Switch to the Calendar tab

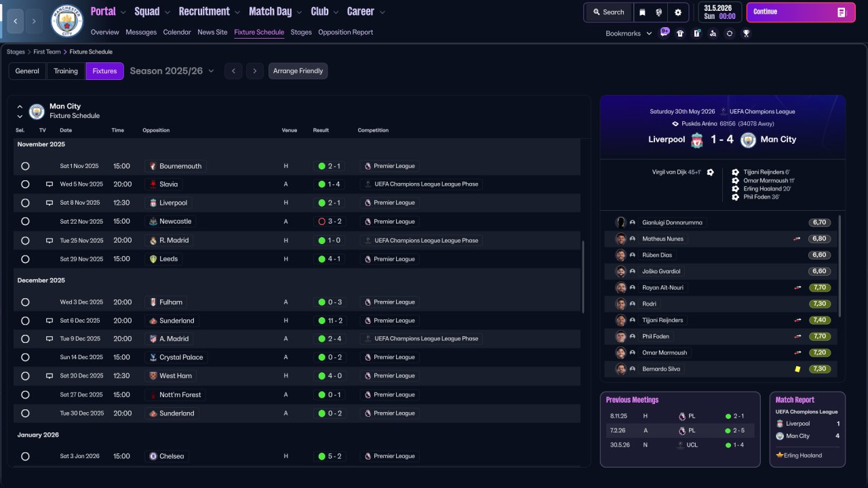pyautogui.click(x=177, y=33)
